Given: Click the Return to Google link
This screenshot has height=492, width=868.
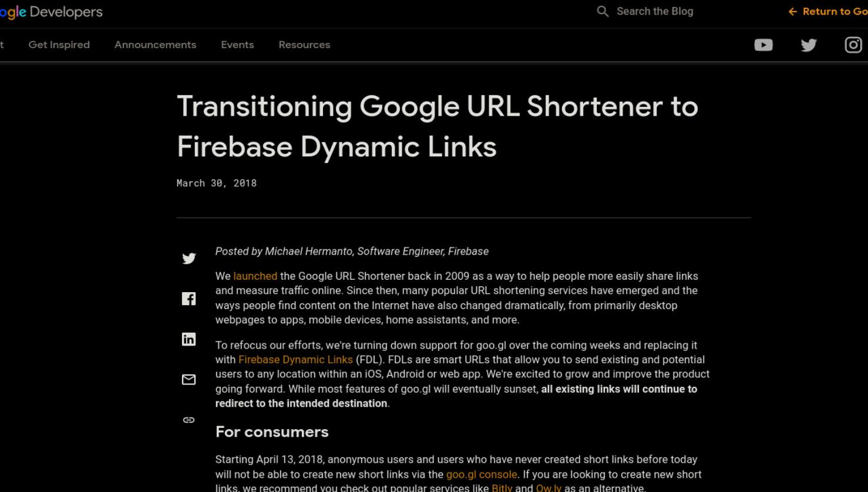Looking at the screenshot, I should tap(828, 11).
